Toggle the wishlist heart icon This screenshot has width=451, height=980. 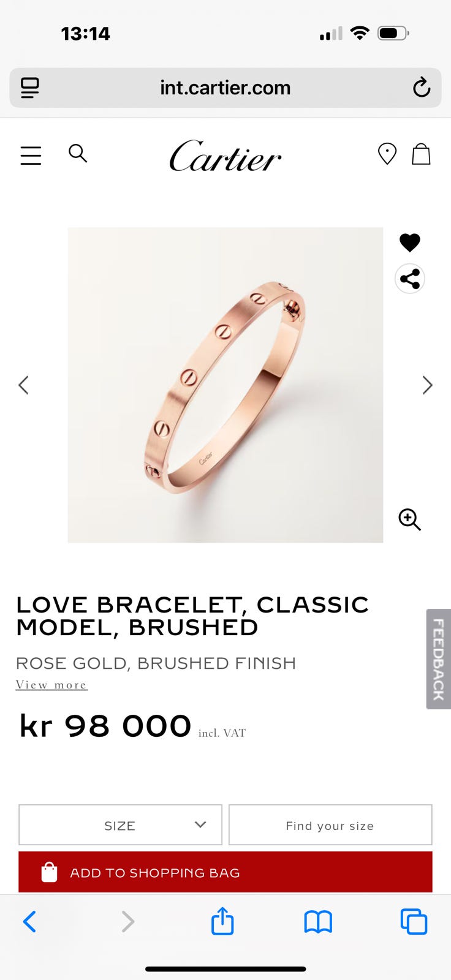(x=410, y=243)
